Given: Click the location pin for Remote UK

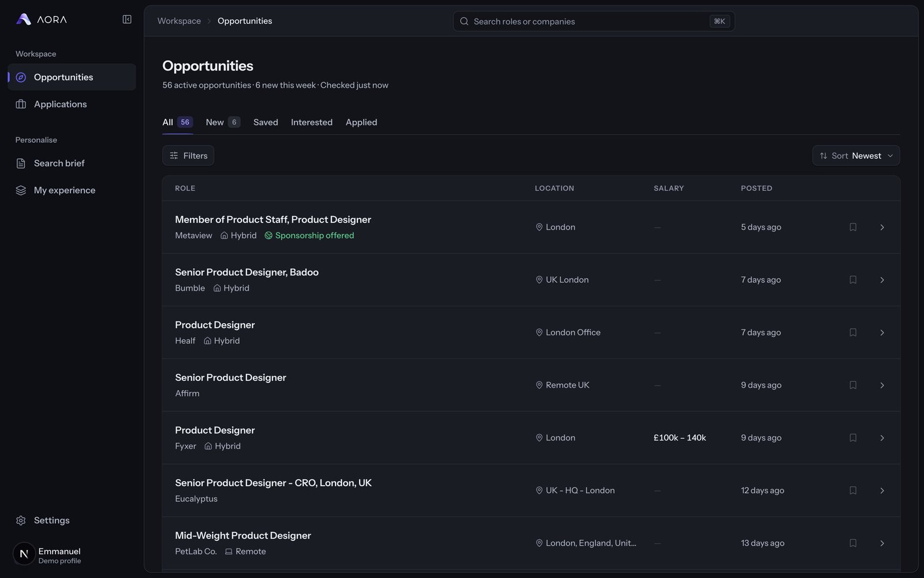Looking at the screenshot, I should click(539, 385).
